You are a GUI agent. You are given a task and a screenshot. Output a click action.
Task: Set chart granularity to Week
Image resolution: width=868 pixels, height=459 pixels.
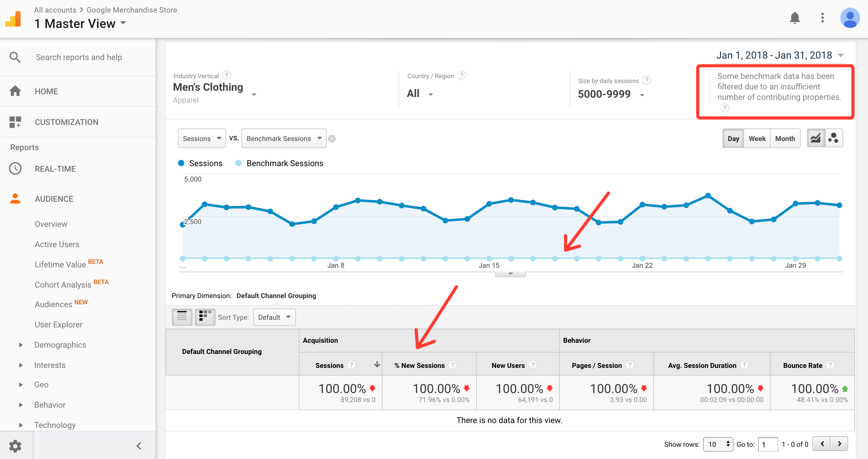[x=757, y=138]
